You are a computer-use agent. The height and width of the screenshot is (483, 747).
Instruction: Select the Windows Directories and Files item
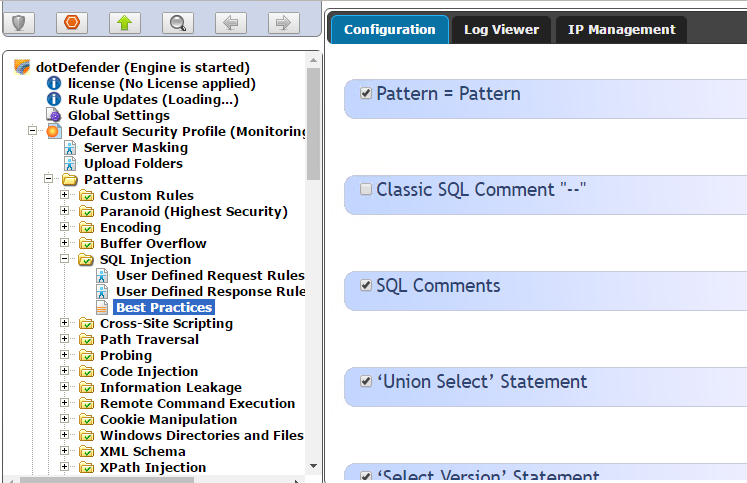202,435
